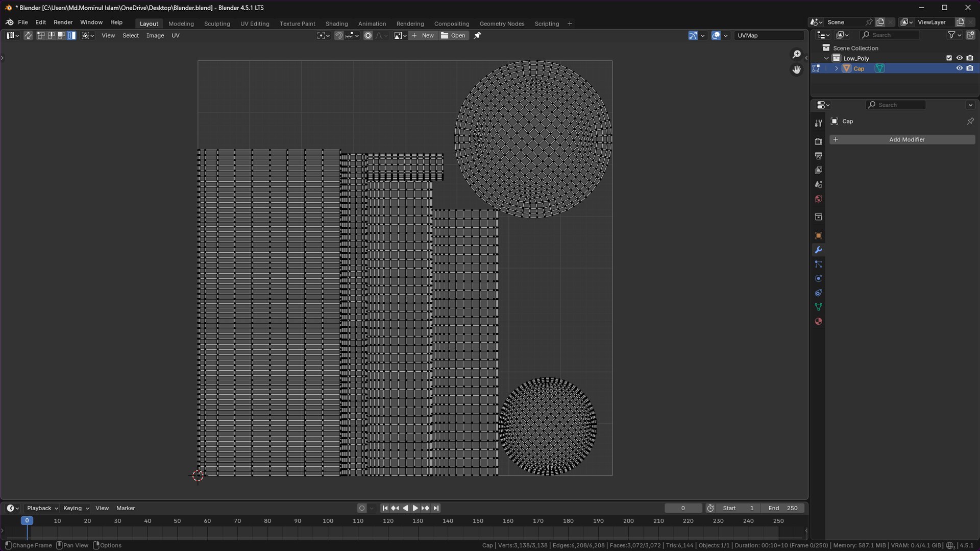Open the Object Data properties tab

[818, 307]
